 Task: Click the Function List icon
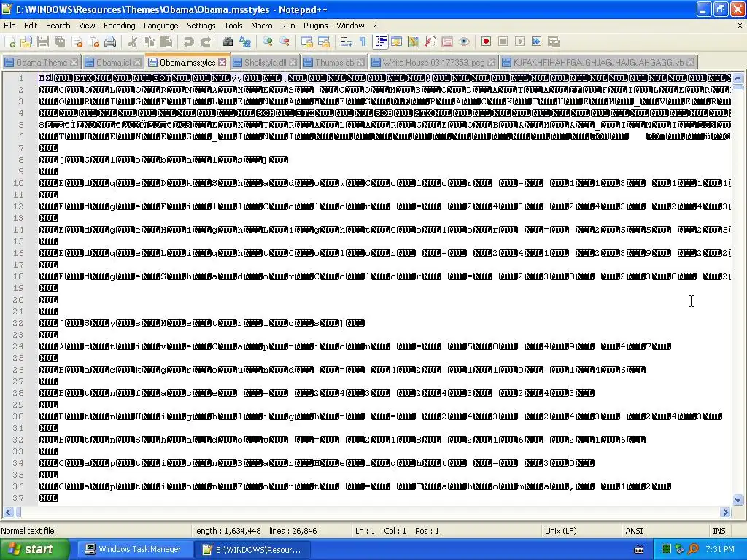click(x=430, y=42)
